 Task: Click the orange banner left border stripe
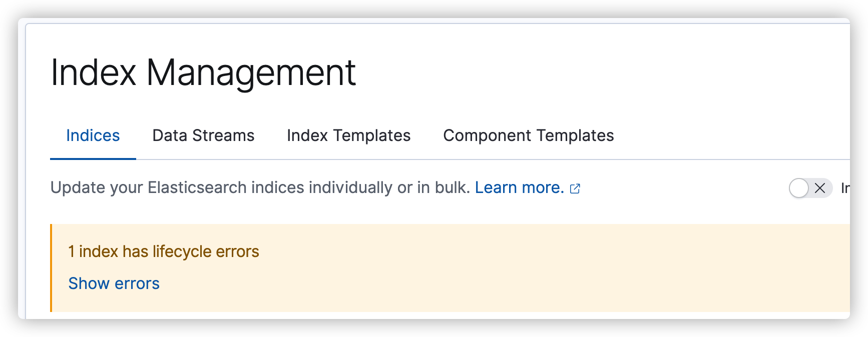coord(52,267)
